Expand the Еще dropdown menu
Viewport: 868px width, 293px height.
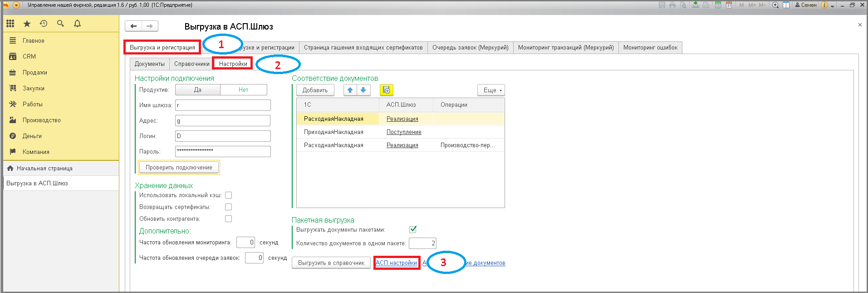pyautogui.click(x=491, y=90)
